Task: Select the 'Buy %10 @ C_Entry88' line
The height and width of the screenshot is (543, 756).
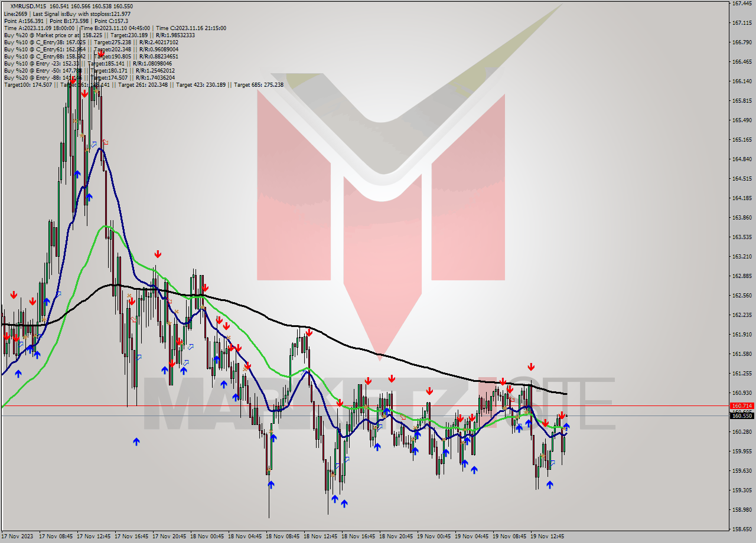Action: [91, 56]
